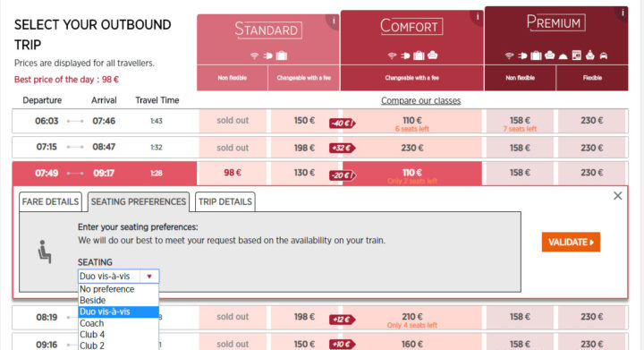Image resolution: width=644 pixels, height=350 pixels.
Task: Pick the 210 € Comfort fare at 08:19
Action: tap(412, 317)
